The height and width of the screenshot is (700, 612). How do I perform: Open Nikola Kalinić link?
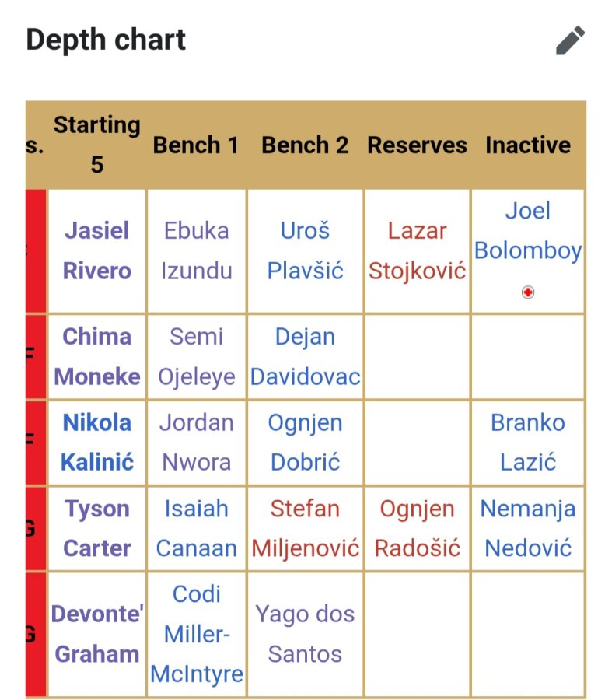[97, 443]
